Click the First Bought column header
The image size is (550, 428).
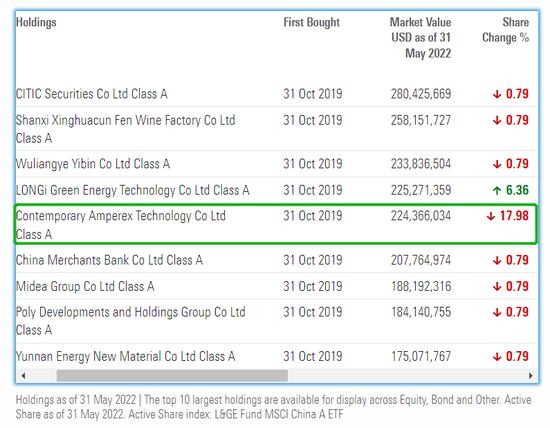pos(311,22)
